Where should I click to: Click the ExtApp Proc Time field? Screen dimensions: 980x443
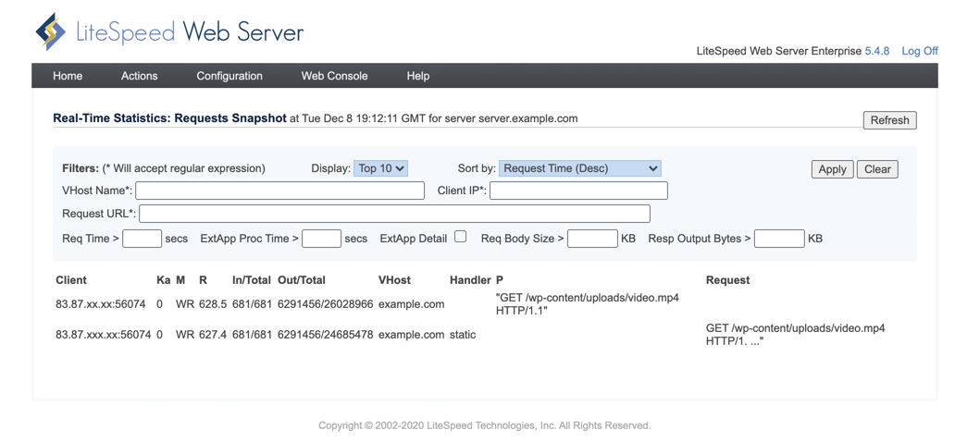click(321, 239)
